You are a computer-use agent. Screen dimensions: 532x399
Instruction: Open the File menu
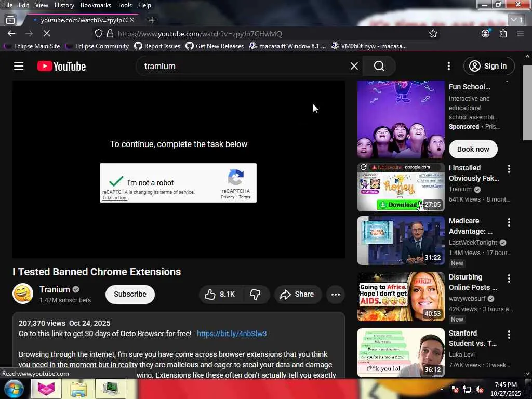tap(7, 5)
